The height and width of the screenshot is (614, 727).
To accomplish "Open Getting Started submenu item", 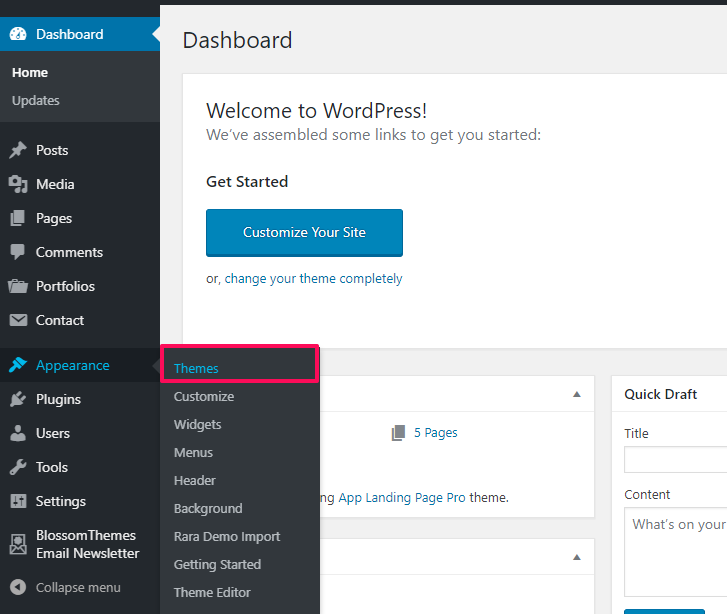I will [217, 564].
